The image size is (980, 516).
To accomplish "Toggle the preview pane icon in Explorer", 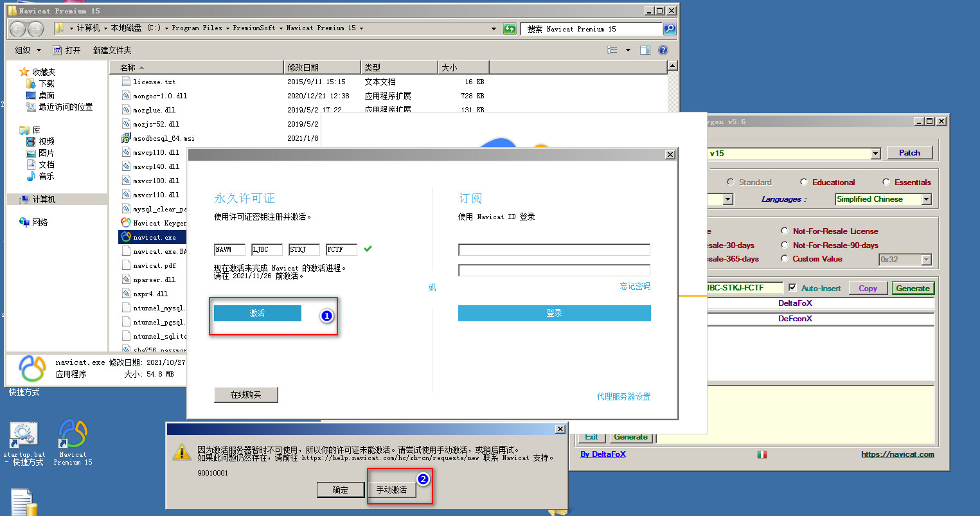I will pyautogui.click(x=645, y=50).
